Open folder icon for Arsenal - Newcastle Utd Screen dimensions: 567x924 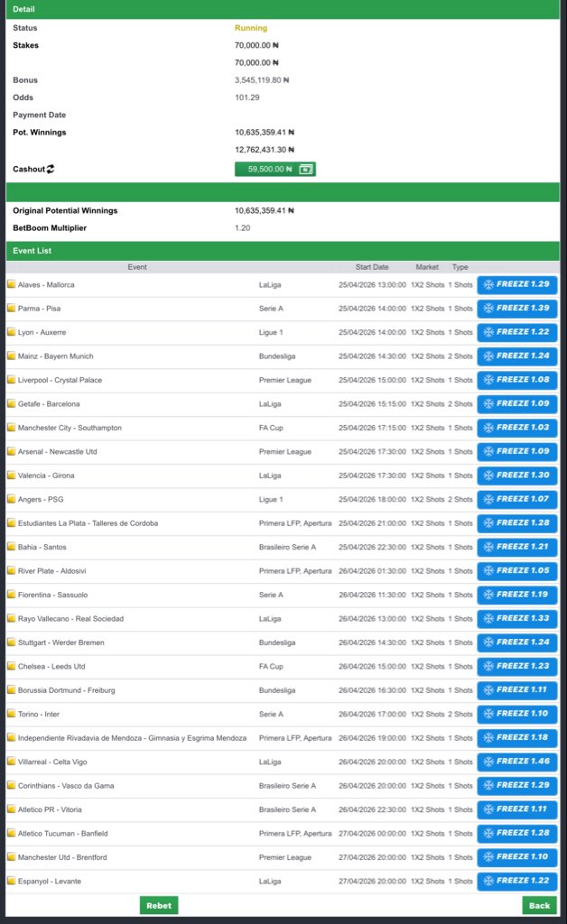pos(11,451)
